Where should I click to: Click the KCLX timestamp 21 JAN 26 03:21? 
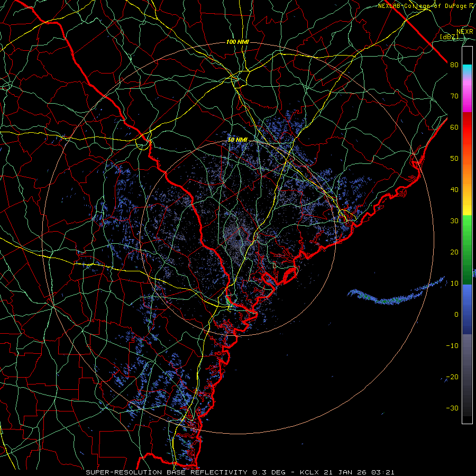click(x=347, y=472)
